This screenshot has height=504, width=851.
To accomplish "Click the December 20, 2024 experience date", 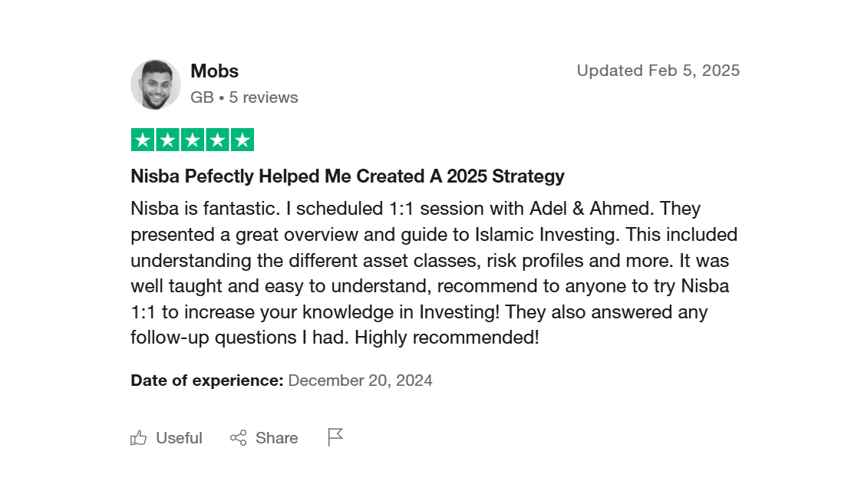I will (x=360, y=380).
